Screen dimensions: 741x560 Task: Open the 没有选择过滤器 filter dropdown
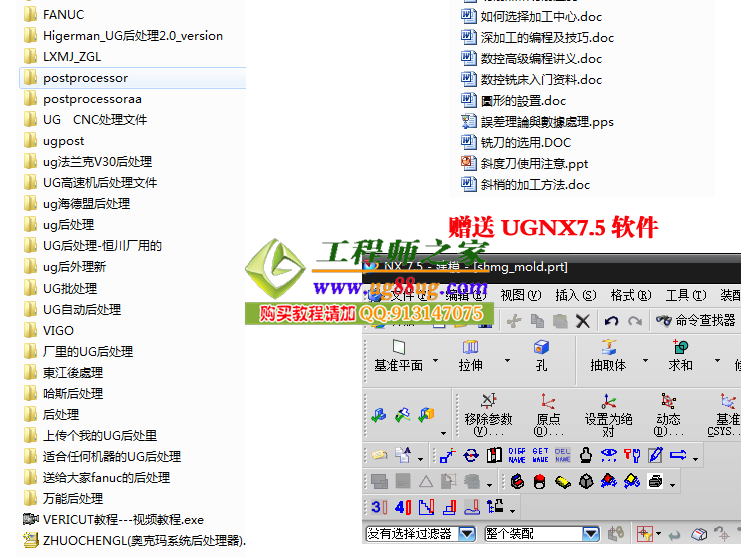[467, 534]
